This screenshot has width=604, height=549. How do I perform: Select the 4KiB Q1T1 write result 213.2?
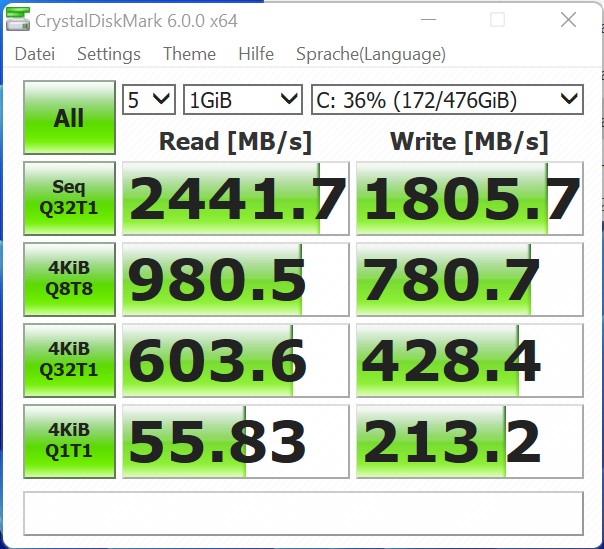470,441
